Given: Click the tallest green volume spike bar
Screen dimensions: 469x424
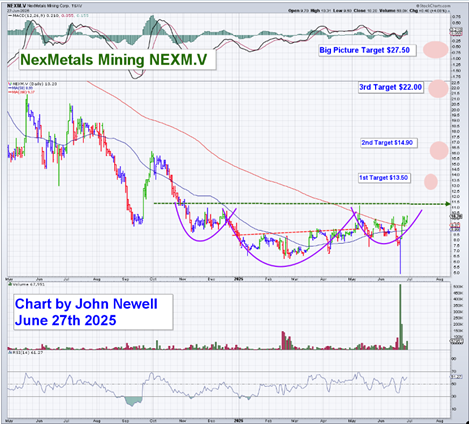Looking at the screenshot, I should coord(400,317).
